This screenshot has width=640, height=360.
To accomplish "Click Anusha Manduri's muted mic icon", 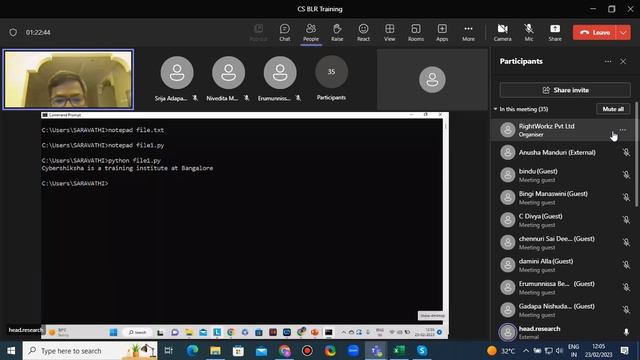I will point(626,152).
